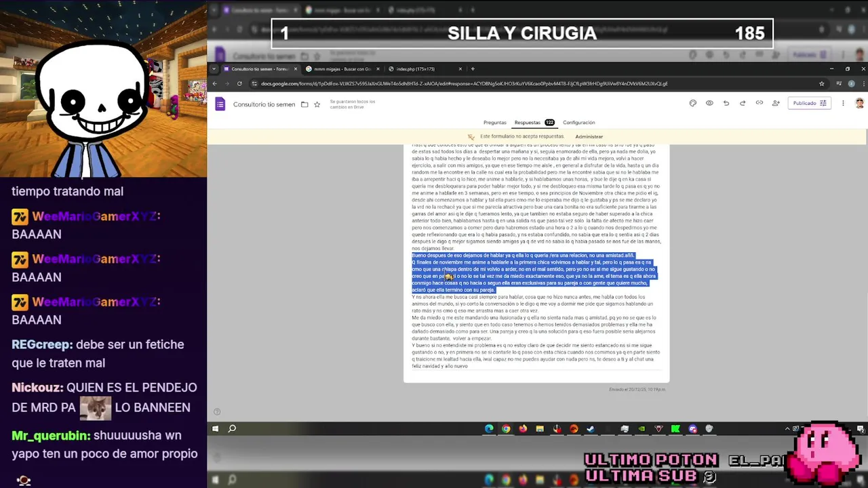The image size is (868, 488).
Task: Go back in browser history
Action: 214,83
